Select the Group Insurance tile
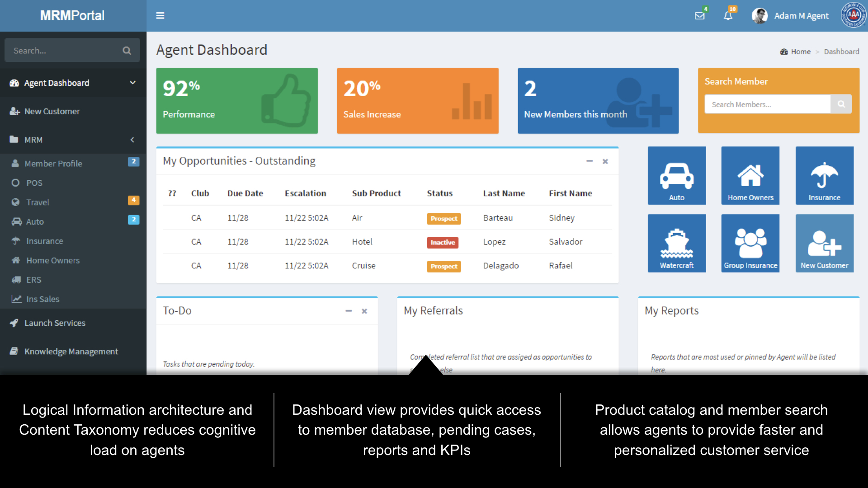 tap(750, 243)
